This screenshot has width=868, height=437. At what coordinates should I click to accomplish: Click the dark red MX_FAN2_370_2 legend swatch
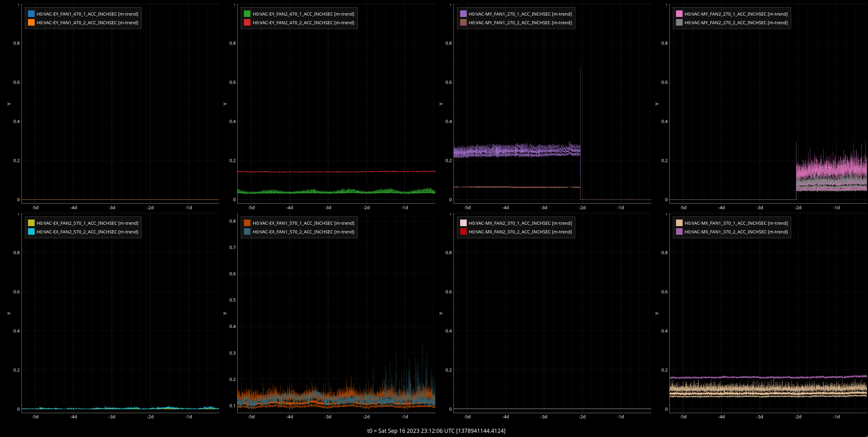[463, 232]
